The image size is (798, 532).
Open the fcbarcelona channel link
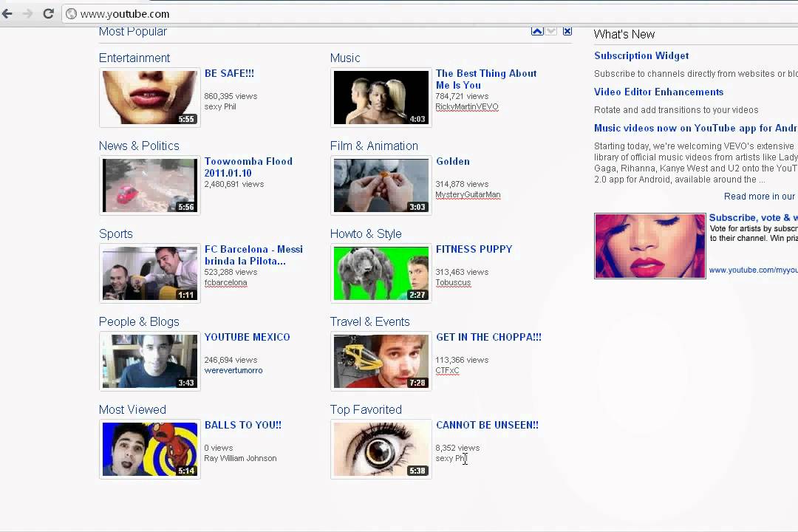pyautogui.click(x=225, y=283)
